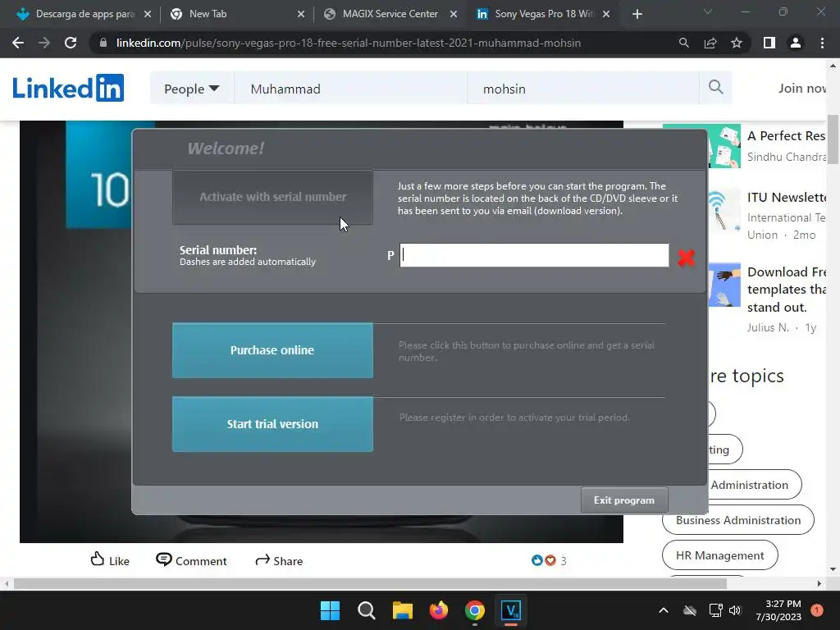Open the A Perfect Res article link

coord(786,136)
